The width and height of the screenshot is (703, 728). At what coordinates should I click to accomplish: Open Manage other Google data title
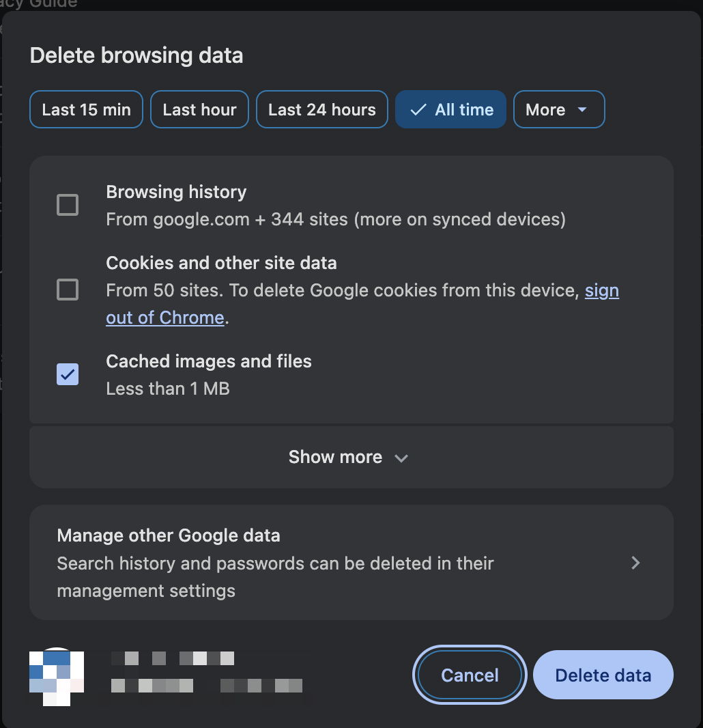click(169, 535)
